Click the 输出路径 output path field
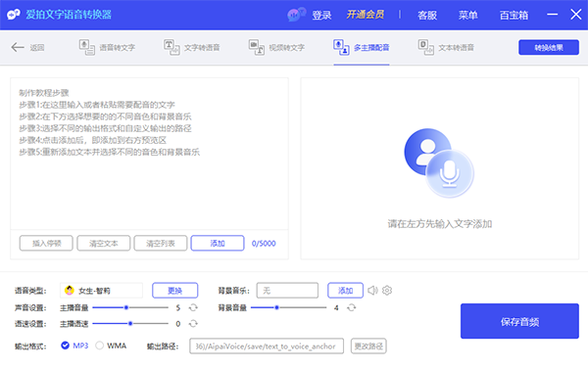 tap(267, 346)
